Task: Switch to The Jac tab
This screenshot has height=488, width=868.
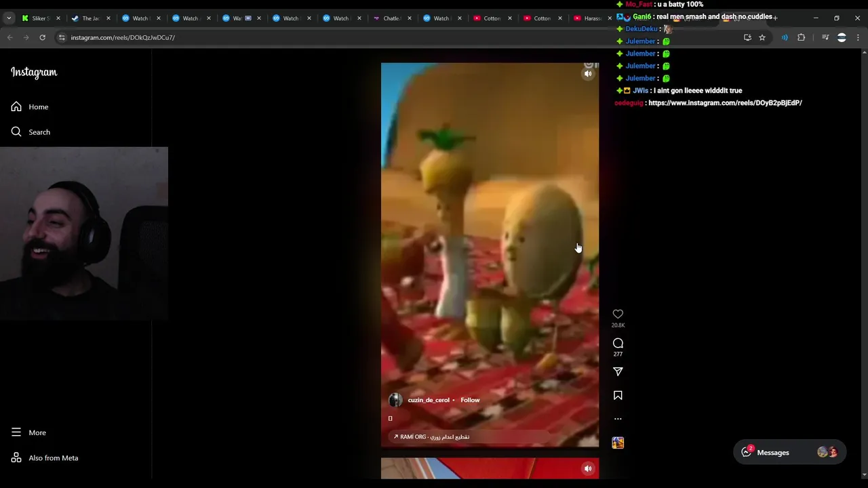Action: (x=90, y=18)
